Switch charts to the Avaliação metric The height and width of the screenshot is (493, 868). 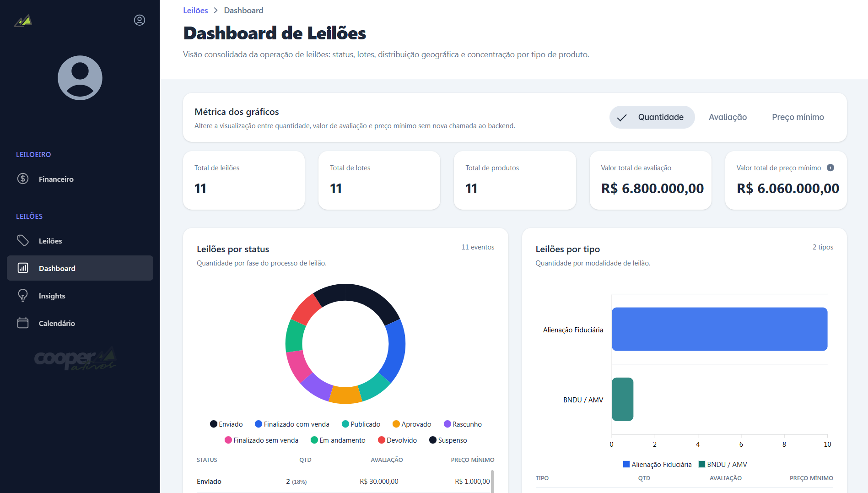[x=728, y=117]
